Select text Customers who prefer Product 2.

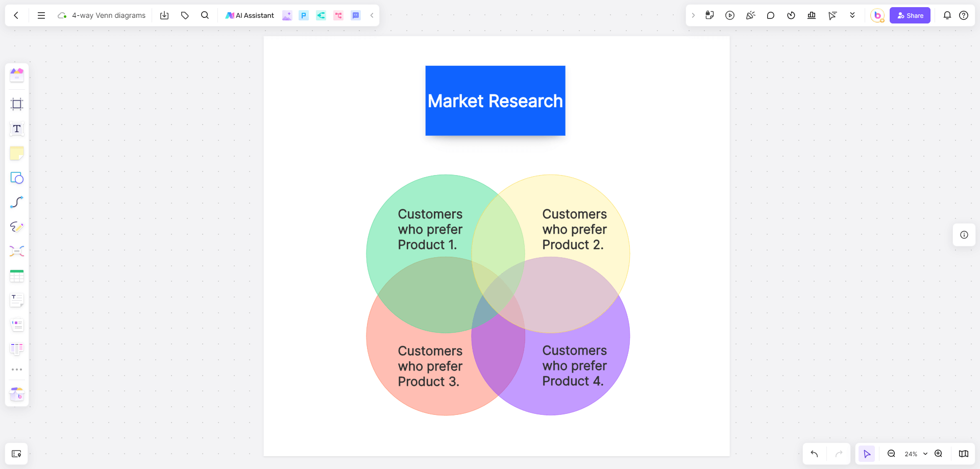[x=575, y=229]
